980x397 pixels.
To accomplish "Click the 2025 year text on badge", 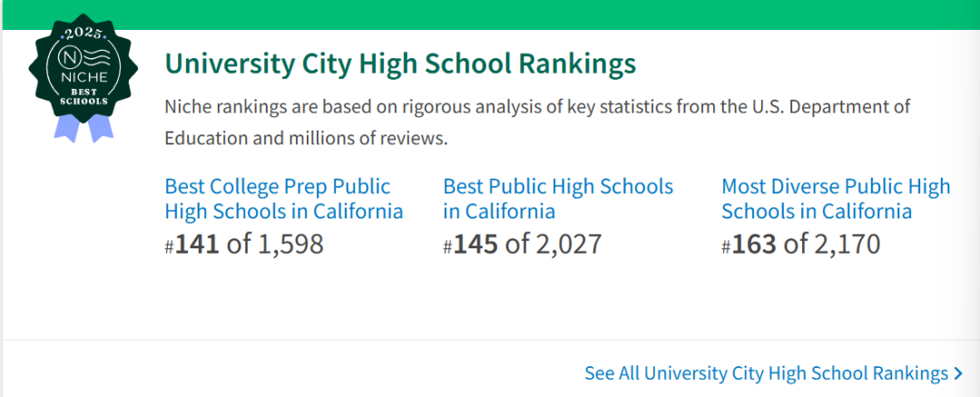I will (x=79, y=32).
